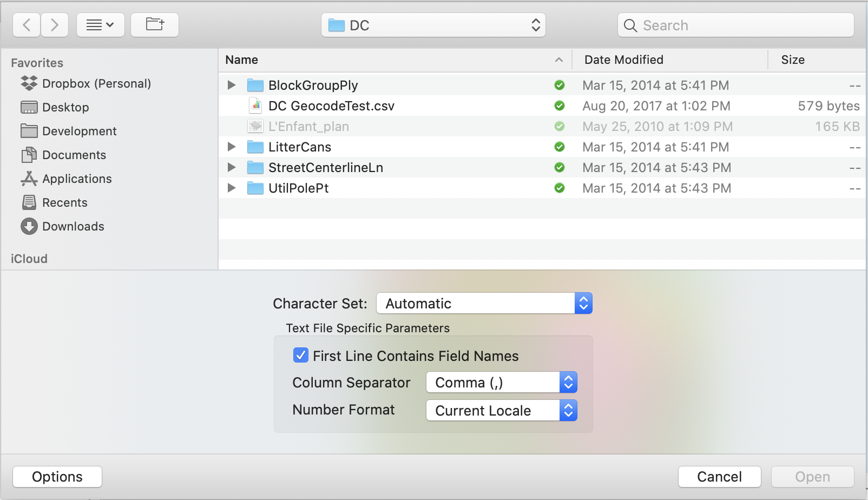Expand the BlockGroupPly folder disclosure triangle

(x=231, y=85)
